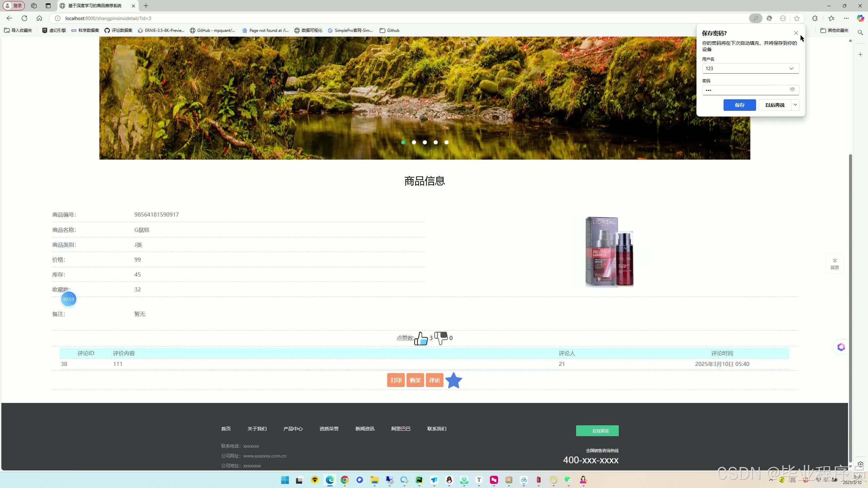Click the 00:59 floating timer bubble

[68, 299]
